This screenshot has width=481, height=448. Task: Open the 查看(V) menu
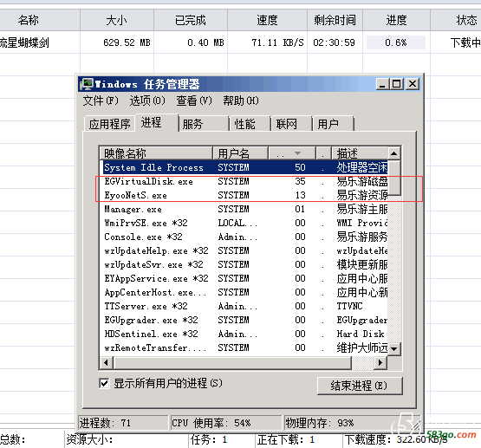[194, 101]
